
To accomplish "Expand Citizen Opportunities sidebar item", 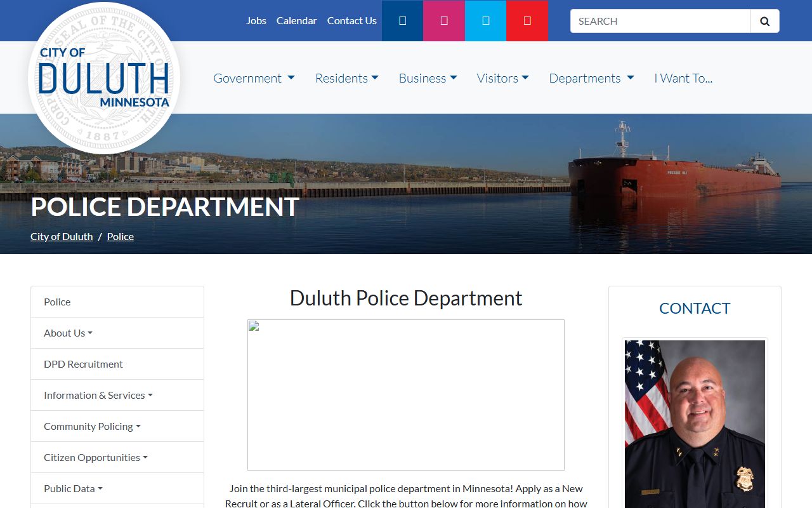I will (x=117, y=457).
